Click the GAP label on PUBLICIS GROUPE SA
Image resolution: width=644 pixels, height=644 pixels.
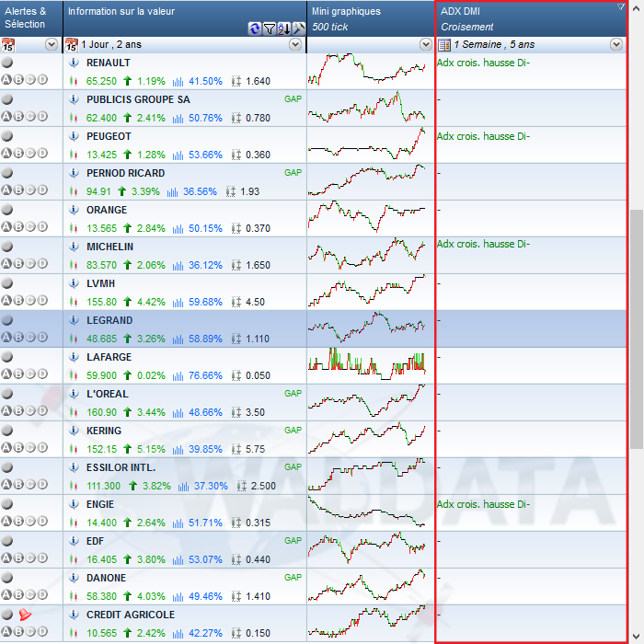pos(293,99)
